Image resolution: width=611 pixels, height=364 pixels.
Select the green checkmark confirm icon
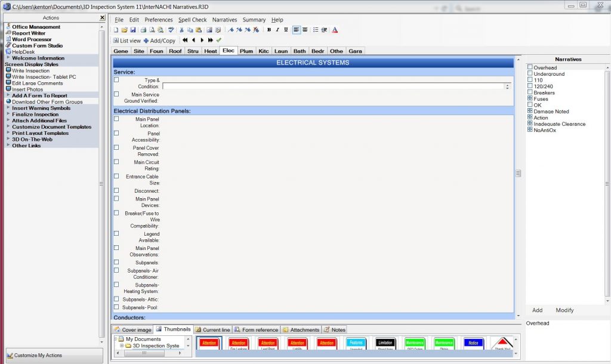coord(218,41)
